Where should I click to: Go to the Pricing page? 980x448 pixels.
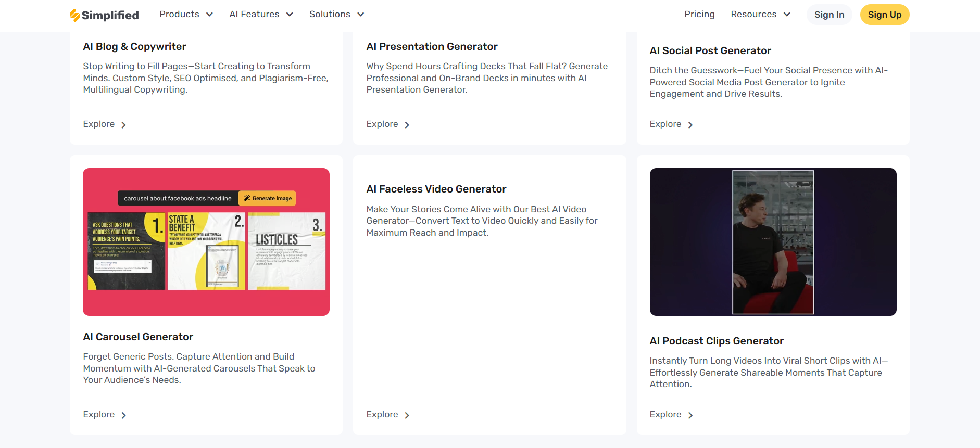[699, 15]
